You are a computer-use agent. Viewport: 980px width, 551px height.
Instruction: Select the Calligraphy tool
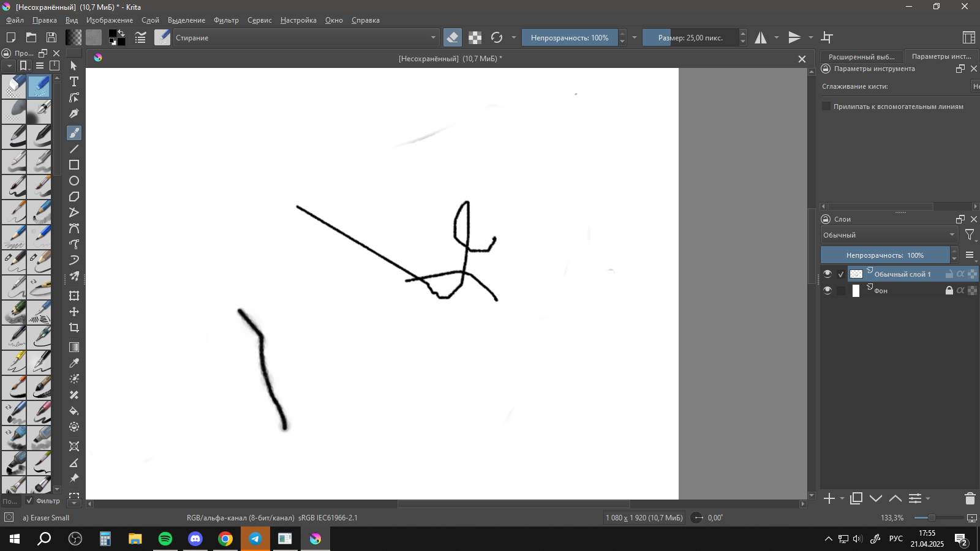tap(74, 113)
